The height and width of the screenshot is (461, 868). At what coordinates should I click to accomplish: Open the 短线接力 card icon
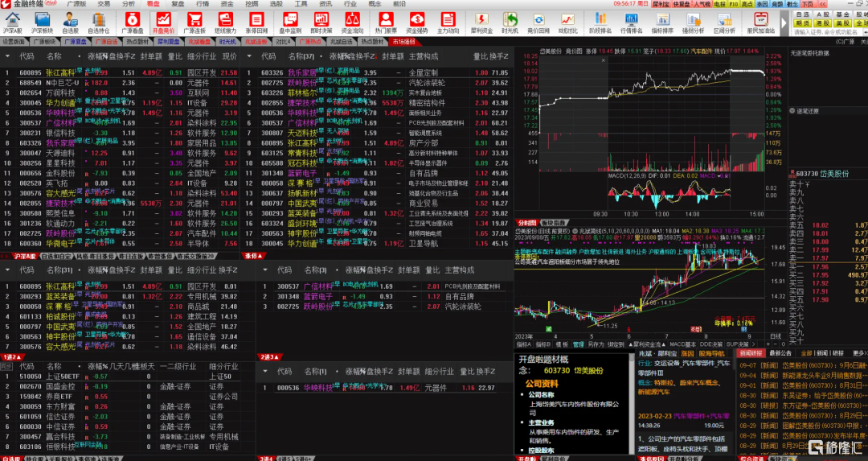[225, 21]
